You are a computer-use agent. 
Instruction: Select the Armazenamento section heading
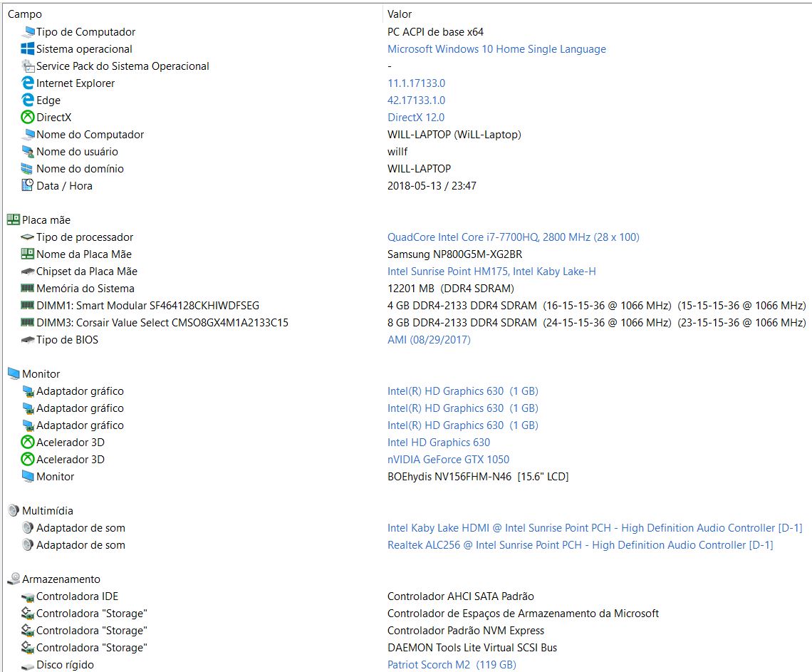61,579
